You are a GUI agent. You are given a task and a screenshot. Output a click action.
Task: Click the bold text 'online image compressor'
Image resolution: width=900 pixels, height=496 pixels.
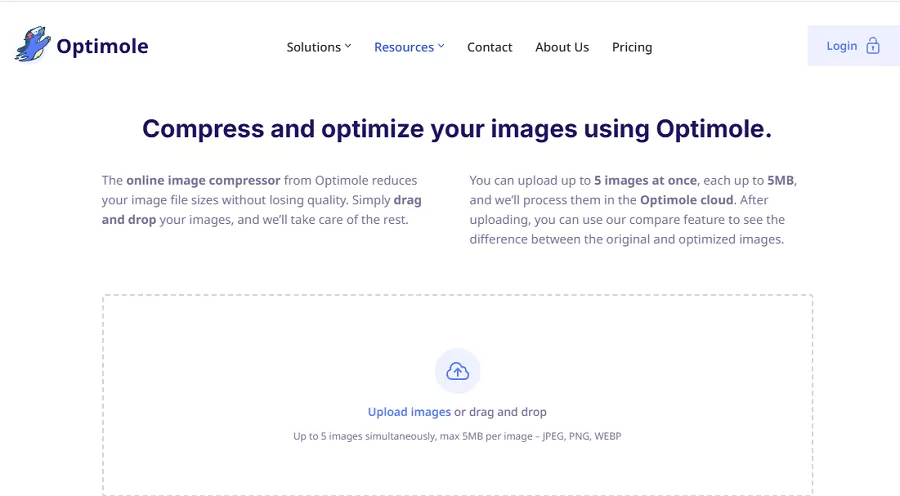coord(203,180)
